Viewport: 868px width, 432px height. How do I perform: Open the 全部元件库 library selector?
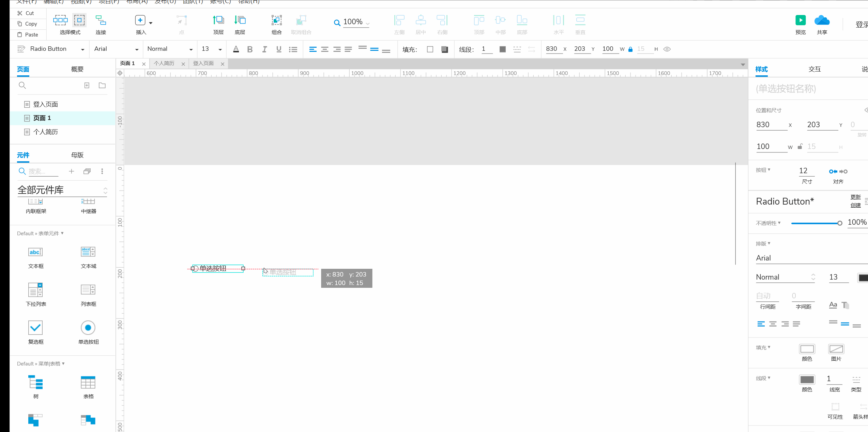(x=62, y=190)
